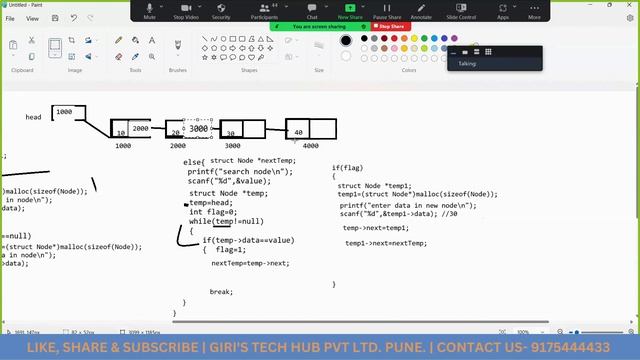Viewport: 640px width, 360px height.
Task: Select the Magnifier tool
Action: (x=152, y=57)
